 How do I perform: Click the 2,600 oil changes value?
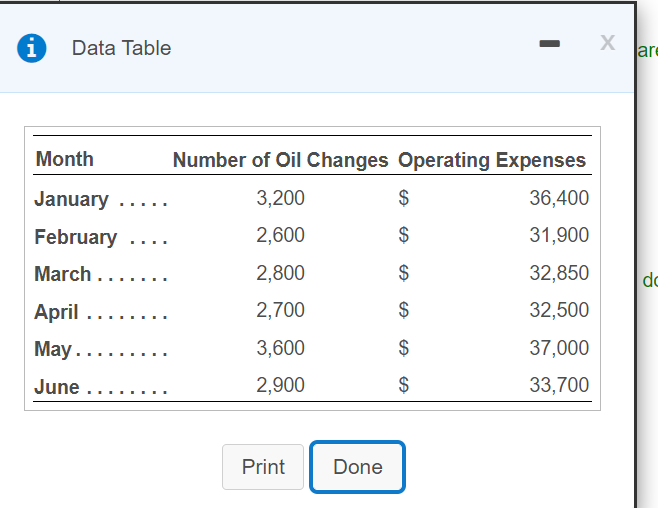click(280, 235)
